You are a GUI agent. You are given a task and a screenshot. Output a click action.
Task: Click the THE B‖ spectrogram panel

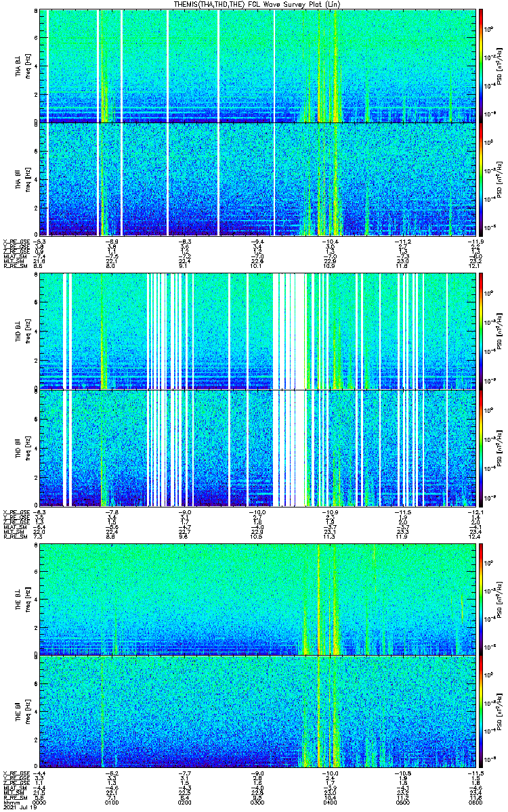(257, 712)
